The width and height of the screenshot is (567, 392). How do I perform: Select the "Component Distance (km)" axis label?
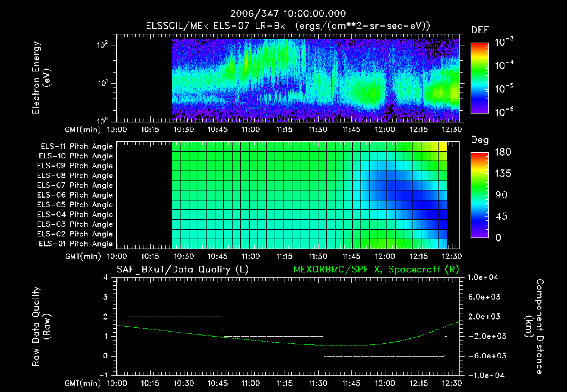534,327
